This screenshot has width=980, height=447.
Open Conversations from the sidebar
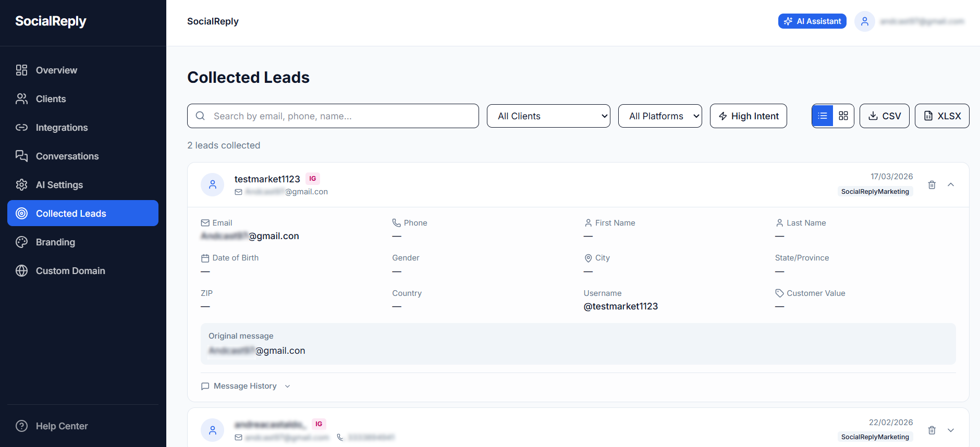pos(83,156)
